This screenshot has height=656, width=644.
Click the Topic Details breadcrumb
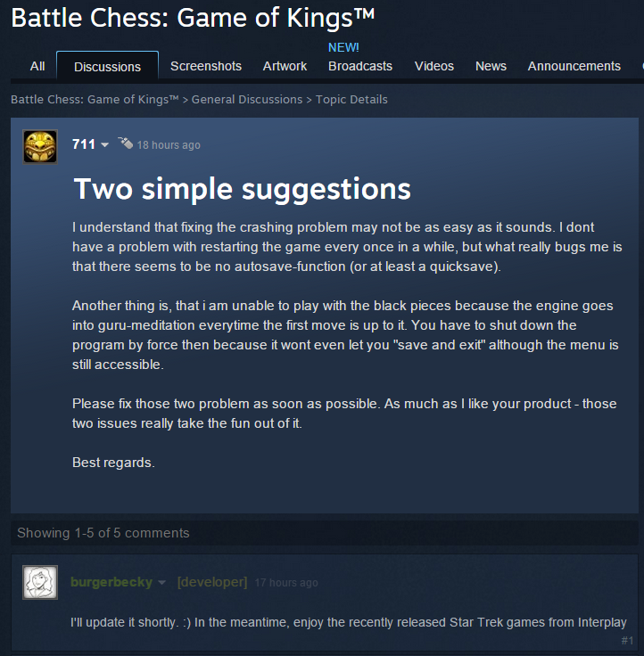(x=351, y=100)
